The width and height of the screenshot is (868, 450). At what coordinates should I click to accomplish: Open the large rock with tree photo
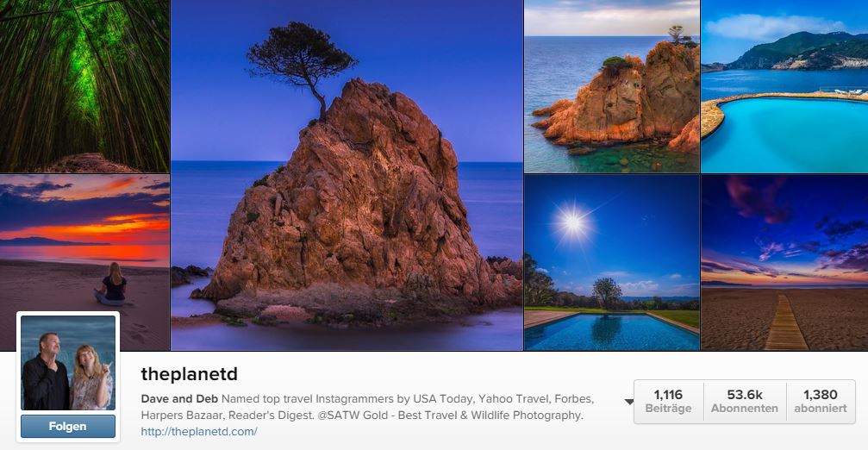pyautogui.click(x=347, y=175)
